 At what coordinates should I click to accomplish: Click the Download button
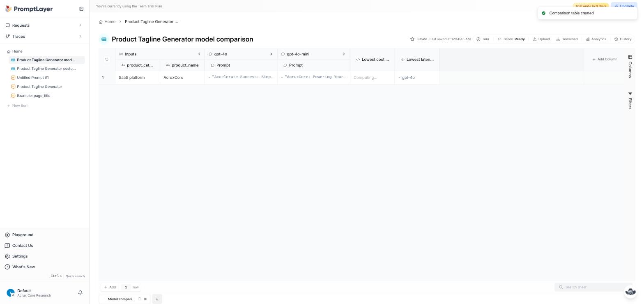567,39
